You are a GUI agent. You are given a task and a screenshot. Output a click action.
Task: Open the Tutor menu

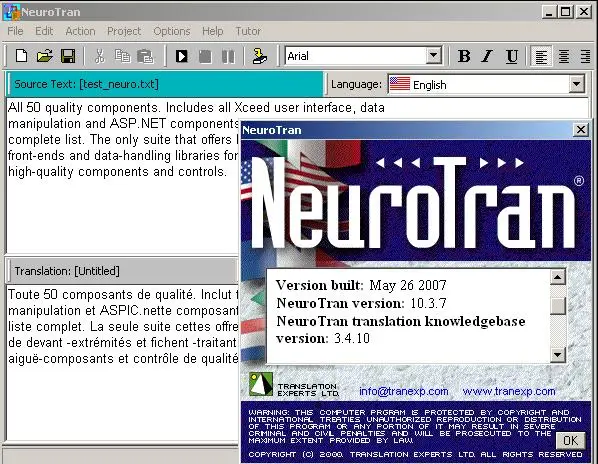248,31
